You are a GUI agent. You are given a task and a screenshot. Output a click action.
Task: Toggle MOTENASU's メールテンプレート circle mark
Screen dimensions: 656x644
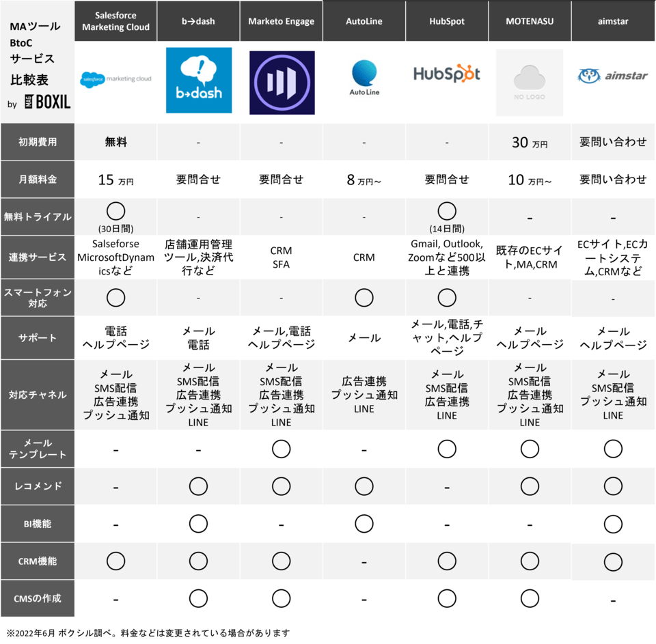click(x=530, y=449)
